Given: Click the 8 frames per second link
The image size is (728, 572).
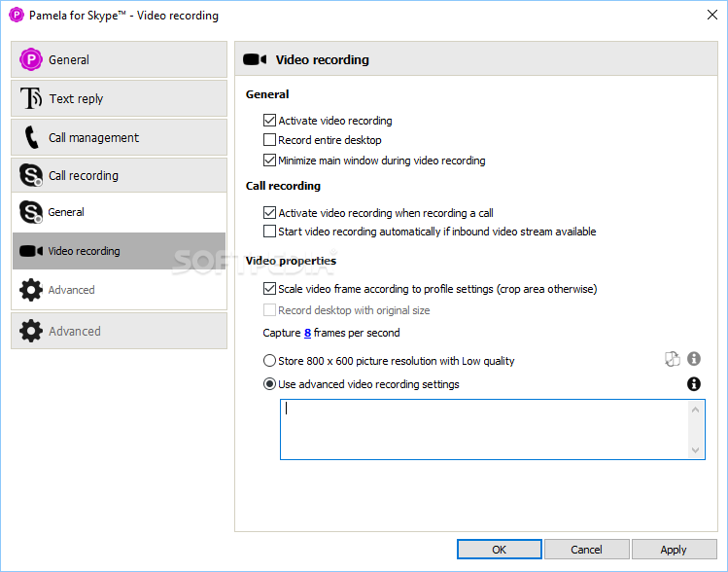Looking at the screenshot, I should [307, 333].
